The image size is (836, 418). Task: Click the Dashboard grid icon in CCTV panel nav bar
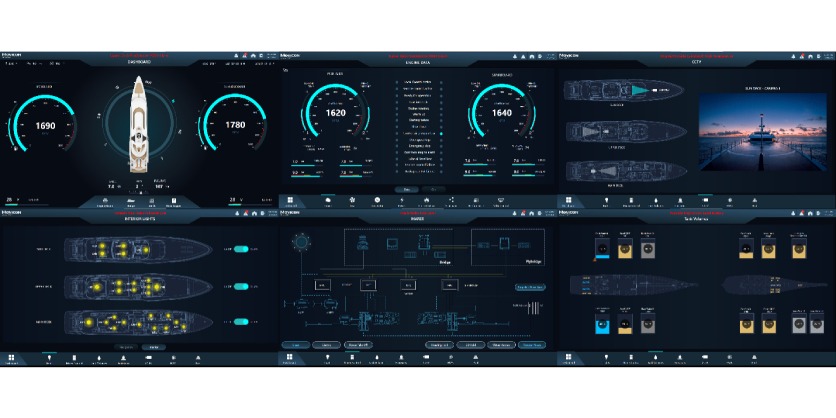point(568,201)
